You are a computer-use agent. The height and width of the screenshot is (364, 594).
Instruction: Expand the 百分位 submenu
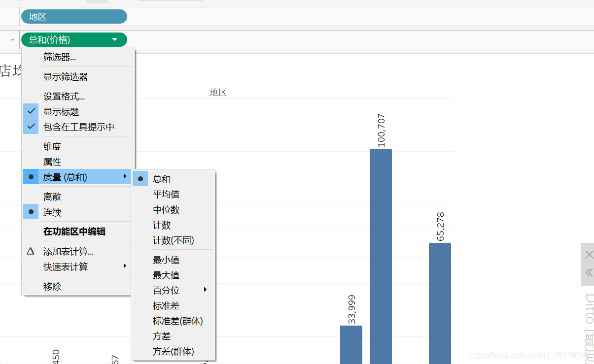[173, 291]
